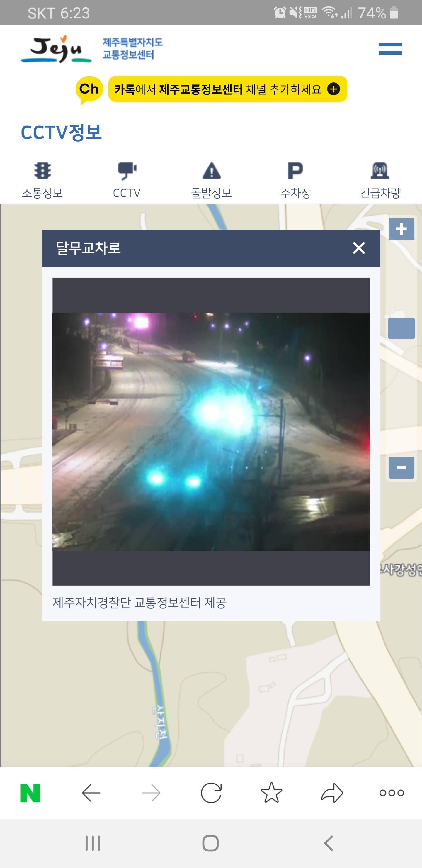Zoom in the map with plus button
This screenshot has height=868, width=422.
[x=401, y=229]
